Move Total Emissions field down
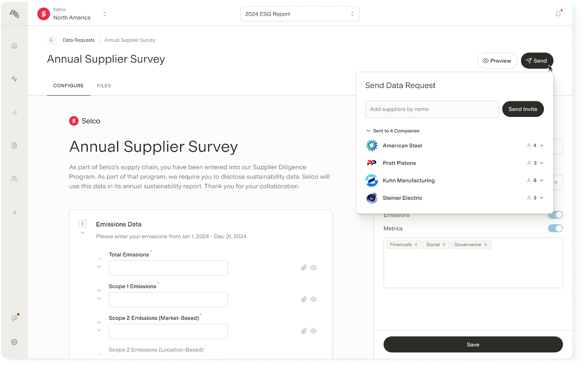The image size is (588, 369). (x=99, y=267)
